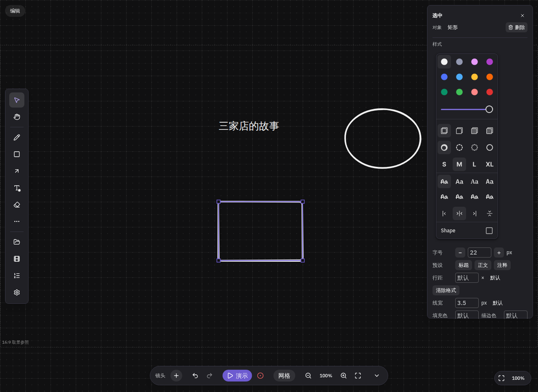The image size is (538, 392).
Task: Set size to S
Action: tap(444, 164)
